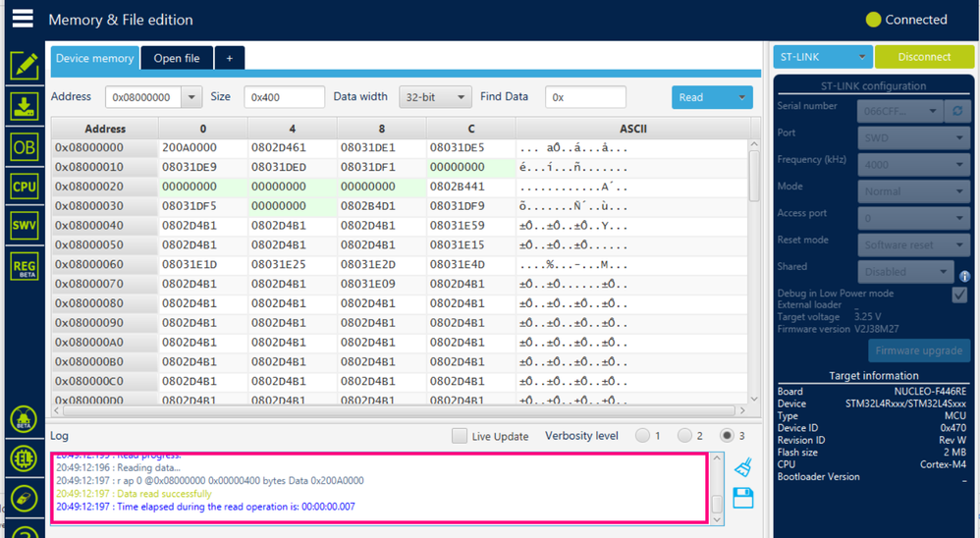Image resolution: width=980 pixels, height=538 pixels.
Task: Toggle Debug in Low Power mode checkbox
Action: click(959, 295)
